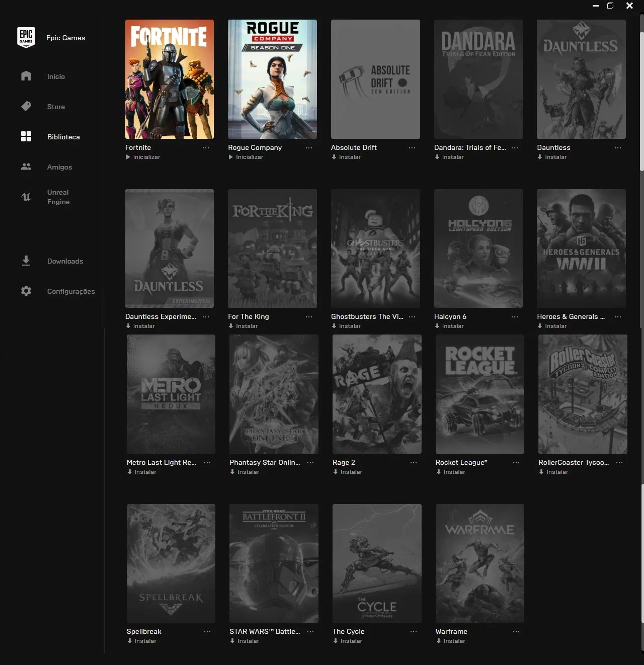Click Instalar under Ghostbusters The Video Game
This screenshot has height=665, width=644.
pyautogui.click(x=350, y=326)
